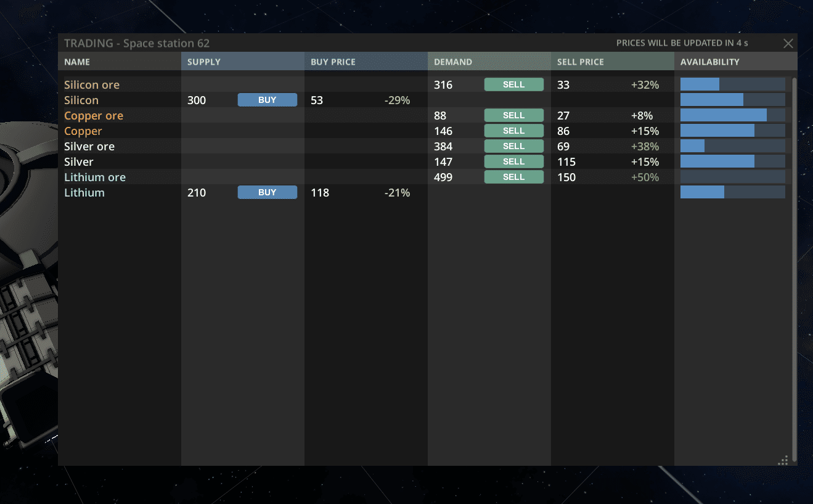Click the vertical scrollbar of the trading list
The width and height of the screenshot is (813, 504).
795,269
